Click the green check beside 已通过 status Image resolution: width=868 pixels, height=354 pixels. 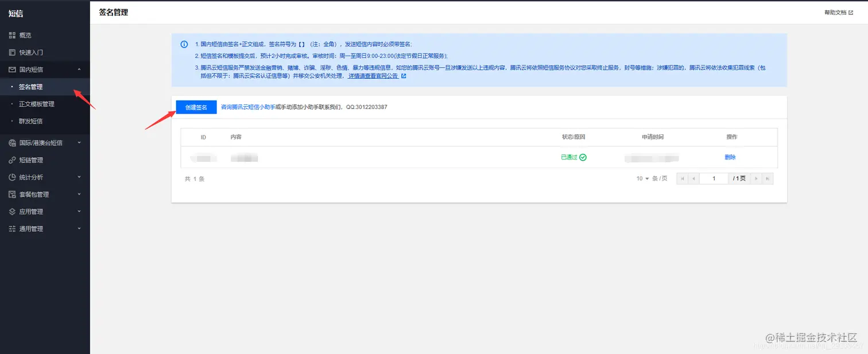click(x=583, y=157)
